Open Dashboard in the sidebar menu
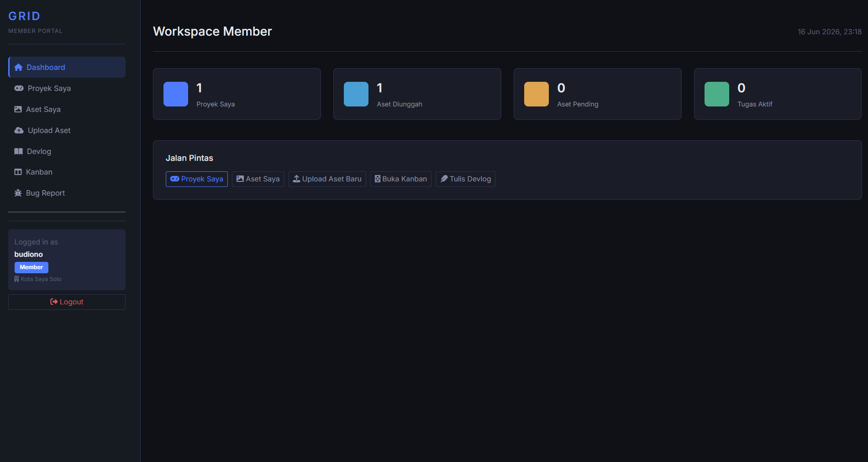Image resolution: width=868 pixels, height=462 pixels. [67, 67]
